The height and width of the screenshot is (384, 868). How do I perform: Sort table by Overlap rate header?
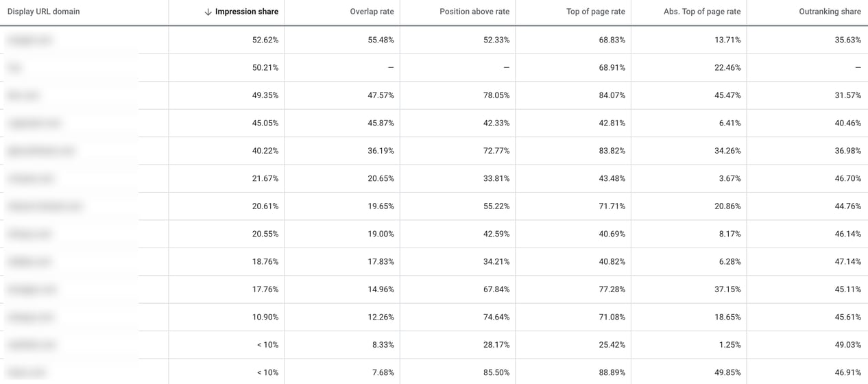coord(372,12)
